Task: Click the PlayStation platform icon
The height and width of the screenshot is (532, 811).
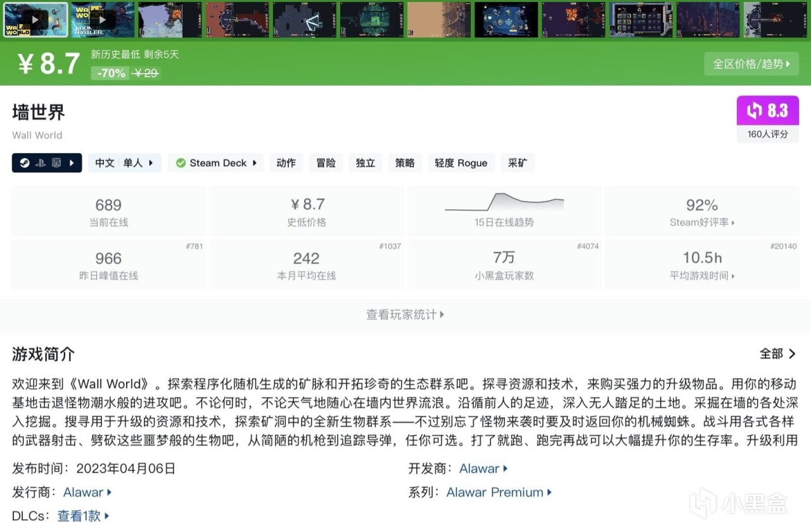Action: (x=39, y=163)
